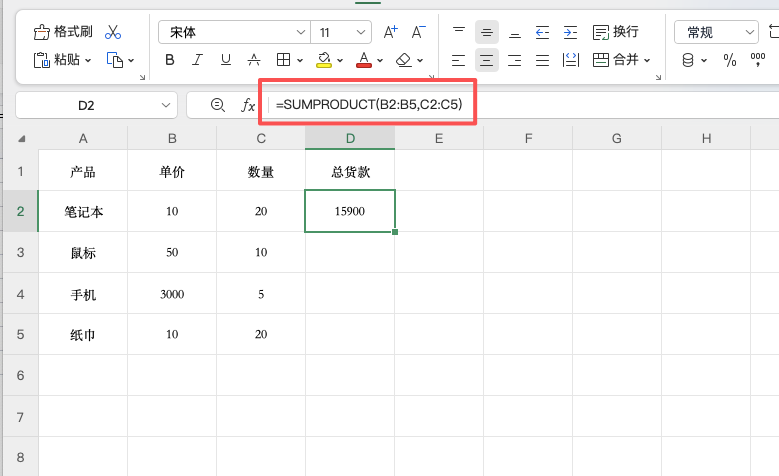Decrease font size with the A- icon
The image size is (779, 476).
pyautogui.click(x=419, y=32)
